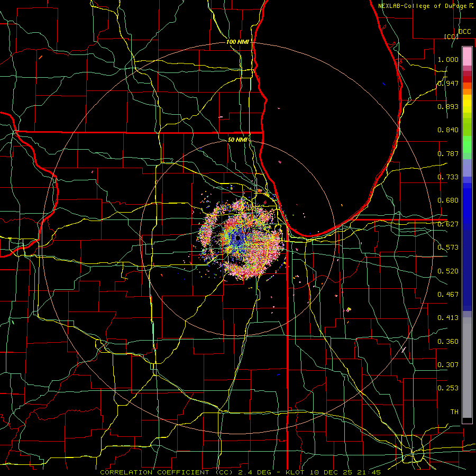
Task: Click the 0.893 legend value
Action: 448,106
